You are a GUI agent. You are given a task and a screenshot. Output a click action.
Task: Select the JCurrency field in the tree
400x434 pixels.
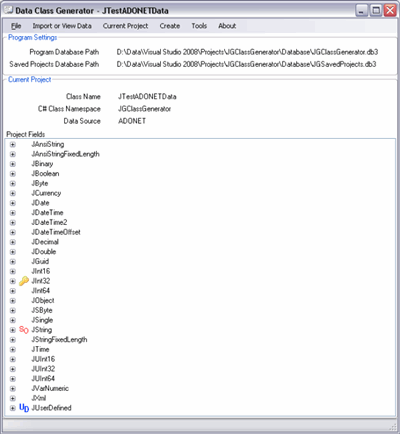[x=46, y=193]
